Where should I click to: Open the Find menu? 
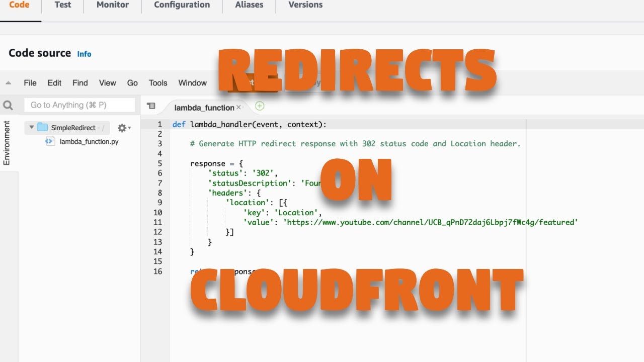coord(80,83)
